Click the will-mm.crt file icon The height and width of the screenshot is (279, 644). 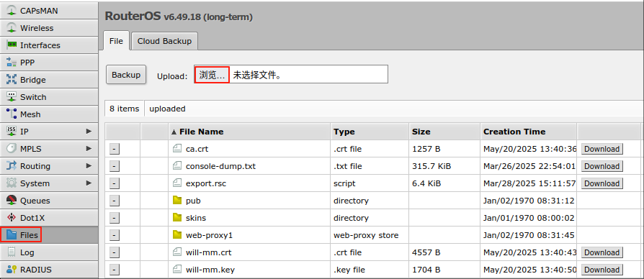[177, 252]
